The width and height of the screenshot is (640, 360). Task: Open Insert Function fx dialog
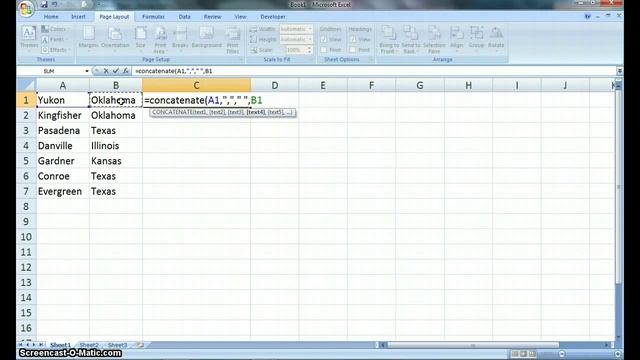[126, 71]
